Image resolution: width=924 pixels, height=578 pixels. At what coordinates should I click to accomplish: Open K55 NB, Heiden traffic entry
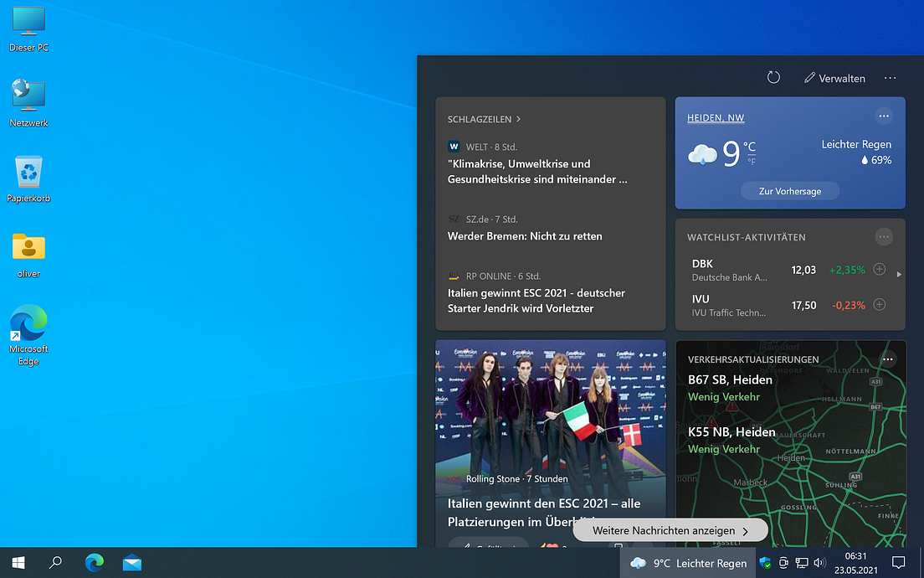click(x=731, y=440)
